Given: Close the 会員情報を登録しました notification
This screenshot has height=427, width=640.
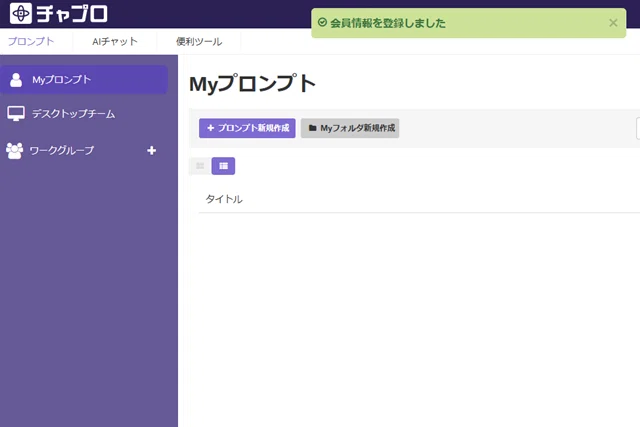Looking at the screenshot, I should [x=613, y=23].
